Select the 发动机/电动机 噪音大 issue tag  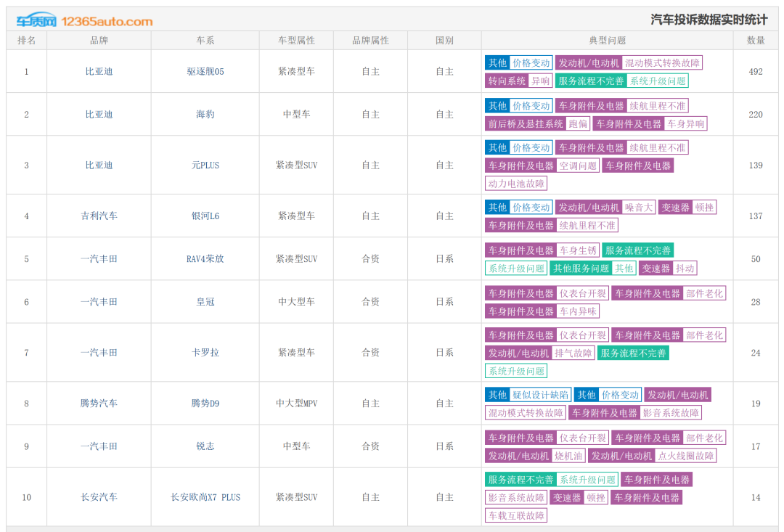pos(605,208)
